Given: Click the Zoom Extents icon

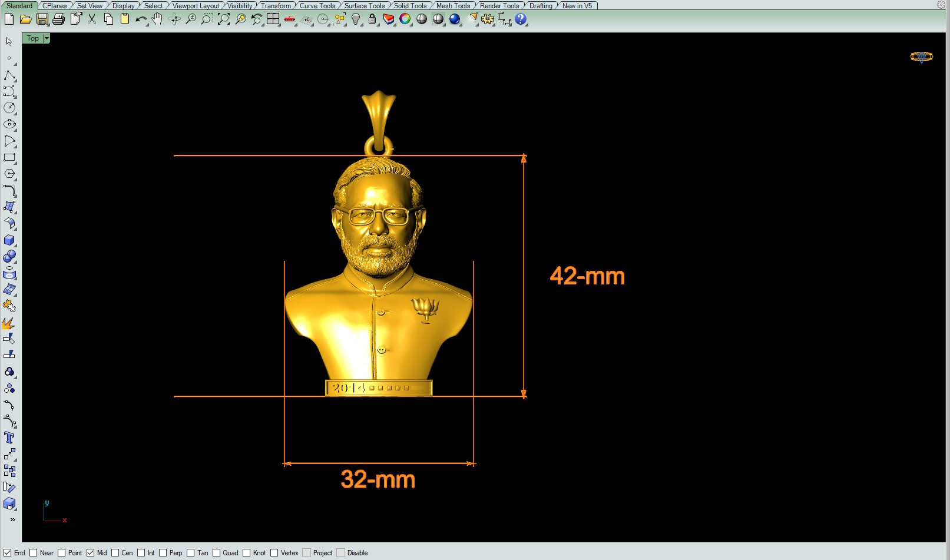Looking at the screenshot, I should (224, 19).
